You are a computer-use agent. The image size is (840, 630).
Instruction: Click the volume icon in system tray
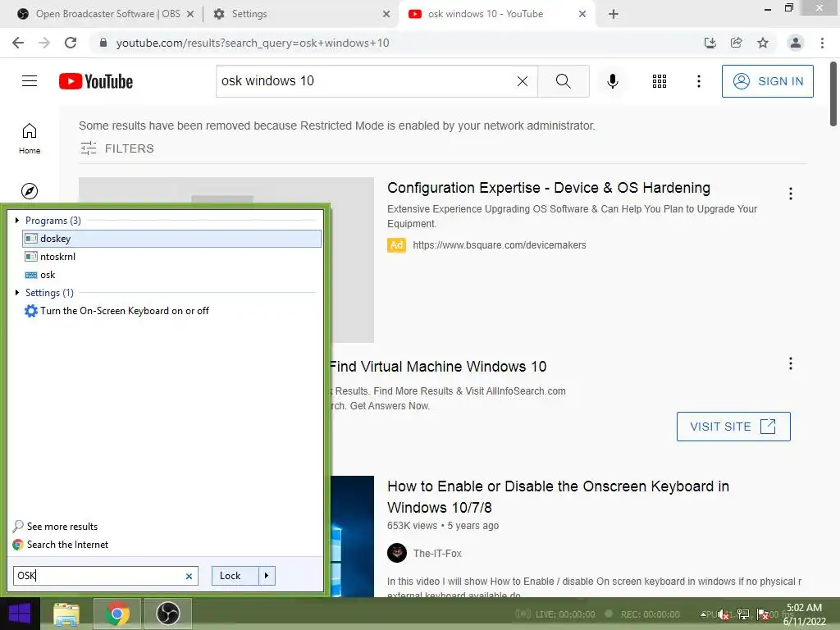click(724, 614)
